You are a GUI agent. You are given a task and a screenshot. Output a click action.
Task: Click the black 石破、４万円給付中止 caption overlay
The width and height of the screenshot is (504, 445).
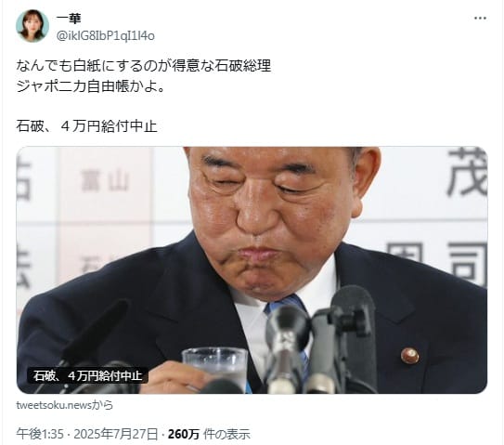[87, 375]
